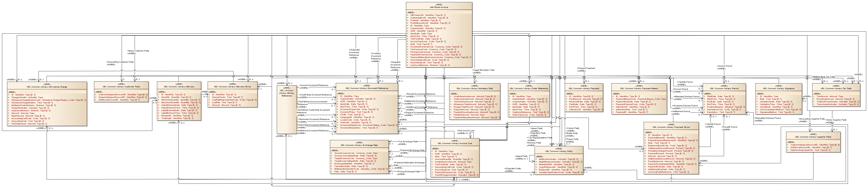Screen dimensions: 868x188
Task: Select the Delivery Terms class header
Action: tap(232, 87)
